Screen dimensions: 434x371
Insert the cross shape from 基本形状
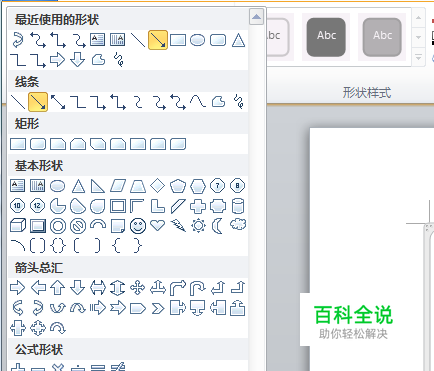click(198, 206)
